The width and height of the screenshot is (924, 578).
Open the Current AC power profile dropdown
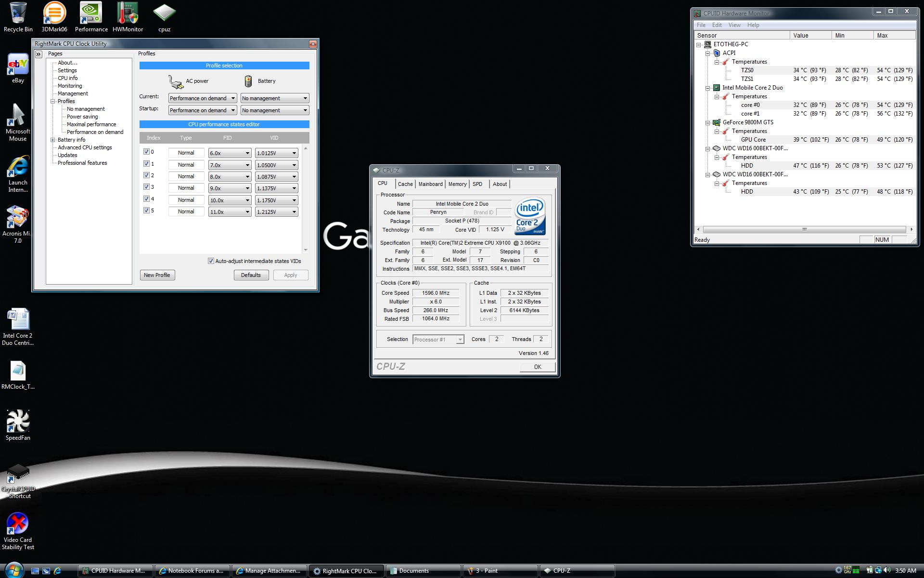[x=202, y=98]
